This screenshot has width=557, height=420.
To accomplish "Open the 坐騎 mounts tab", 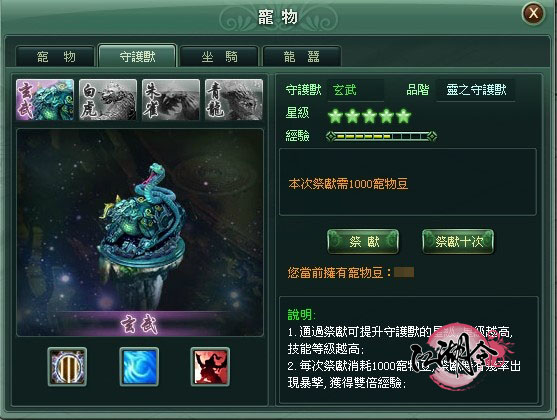I will pos(219,56).
